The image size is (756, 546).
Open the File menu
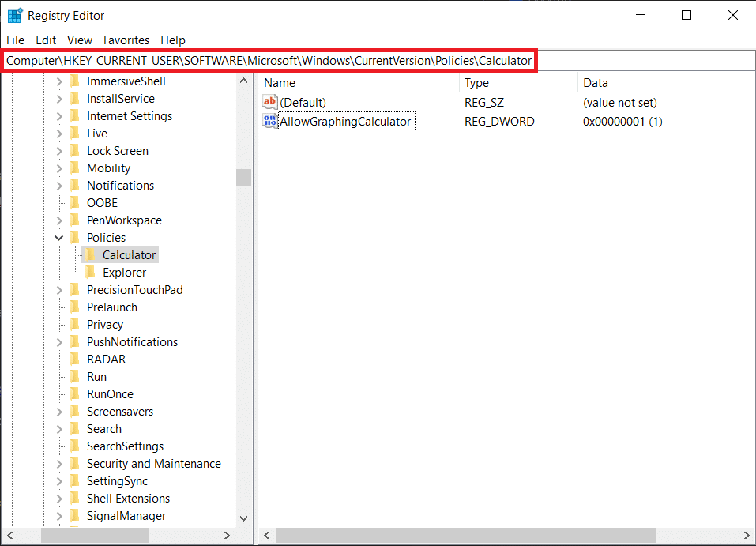(x=15, y=40)
